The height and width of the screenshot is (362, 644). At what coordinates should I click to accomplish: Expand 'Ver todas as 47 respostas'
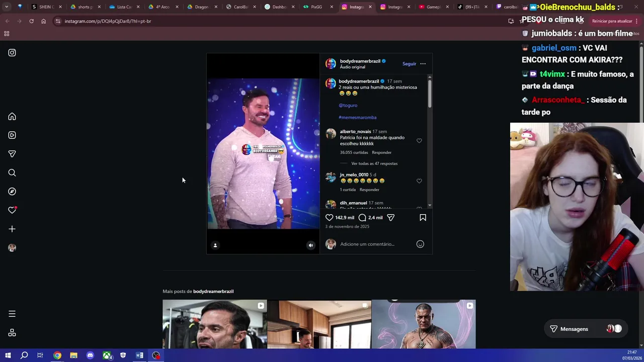pos(374,164)
